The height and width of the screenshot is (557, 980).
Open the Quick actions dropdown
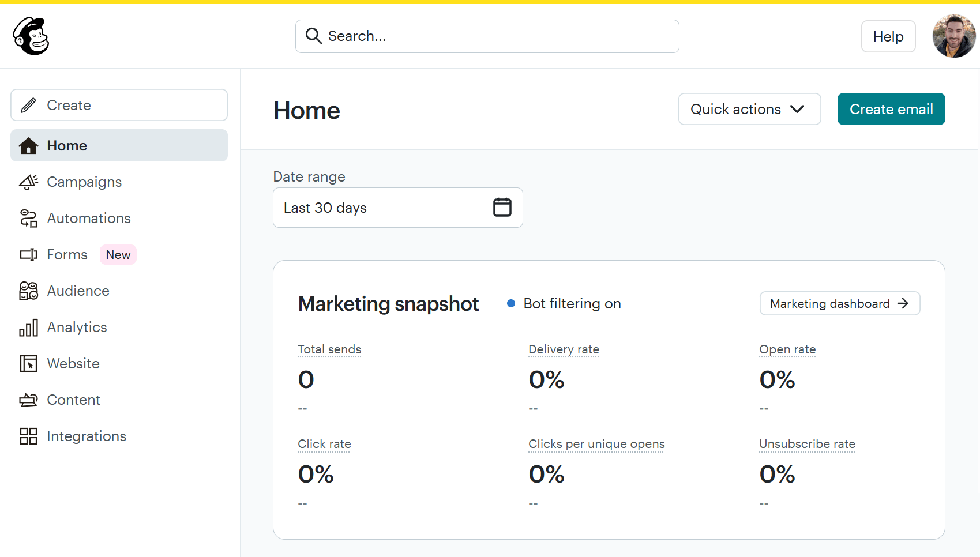click(749, 109)
